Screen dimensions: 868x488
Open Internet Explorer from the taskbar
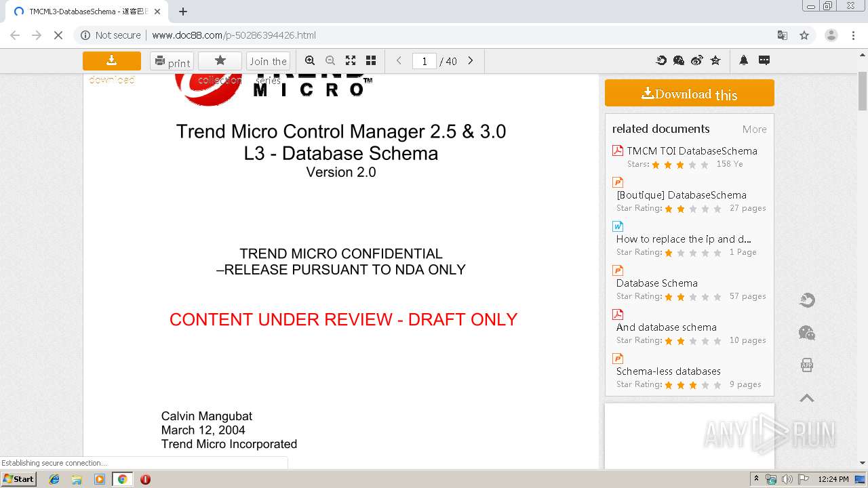[x=54, y=479]
